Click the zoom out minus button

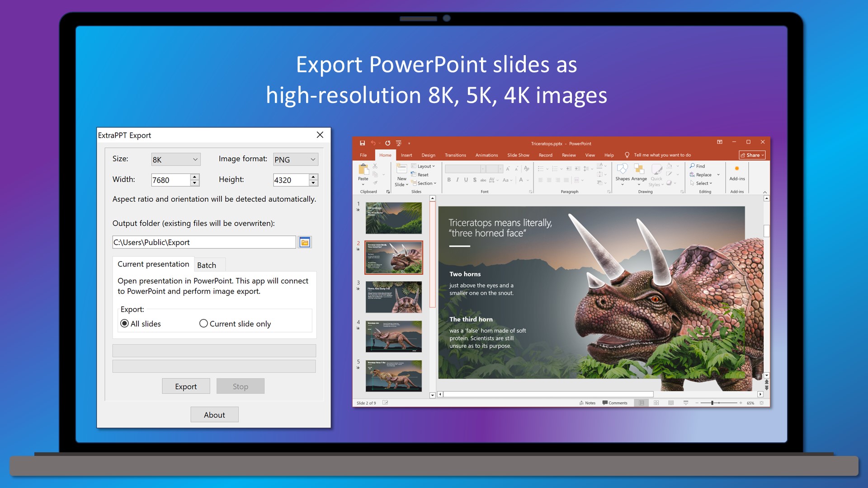click(x=697, y=403)
